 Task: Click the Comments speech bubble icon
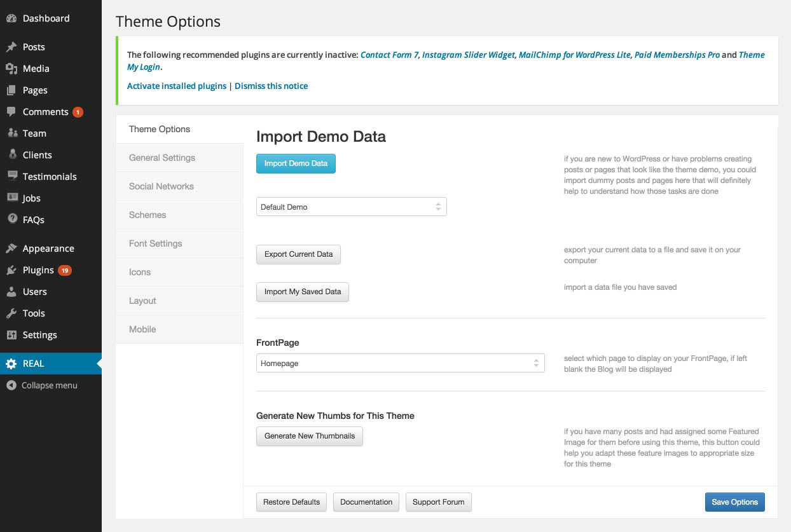click(11, 112)
